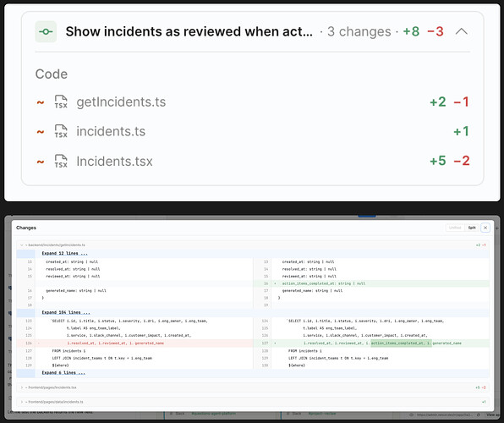This screenshot has width=504, height=423.
Task: Open the incidents.ts file row
Action: click(252, 132)
